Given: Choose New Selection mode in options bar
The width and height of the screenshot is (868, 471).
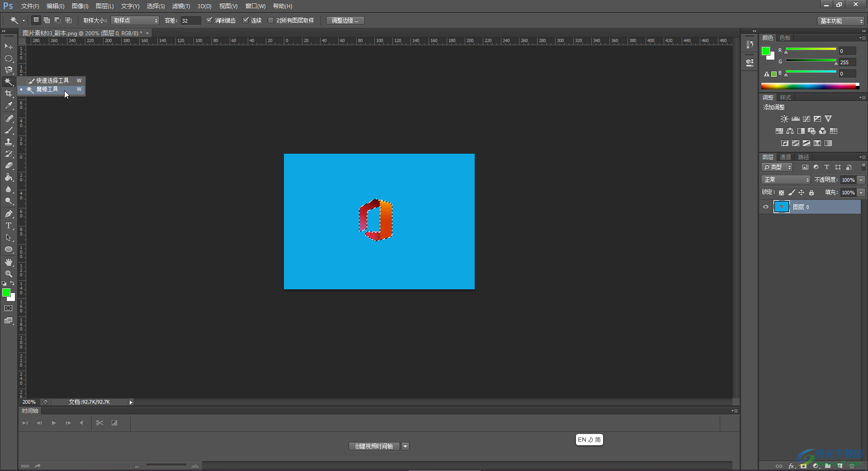Looking at the screenshot, I should pos(36,20).
